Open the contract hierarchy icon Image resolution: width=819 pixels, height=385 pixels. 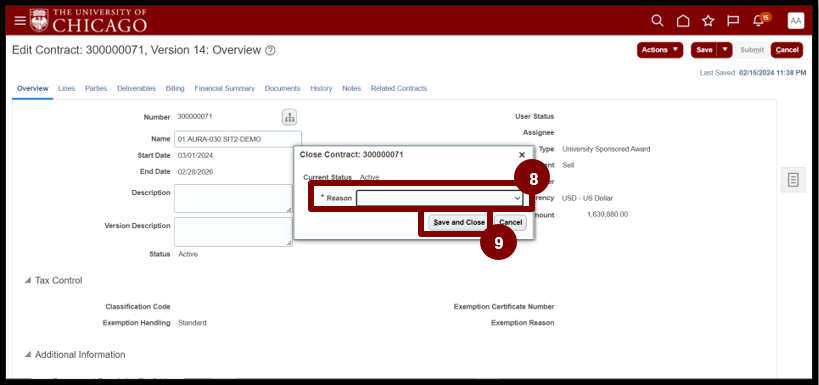click(289, 118)
